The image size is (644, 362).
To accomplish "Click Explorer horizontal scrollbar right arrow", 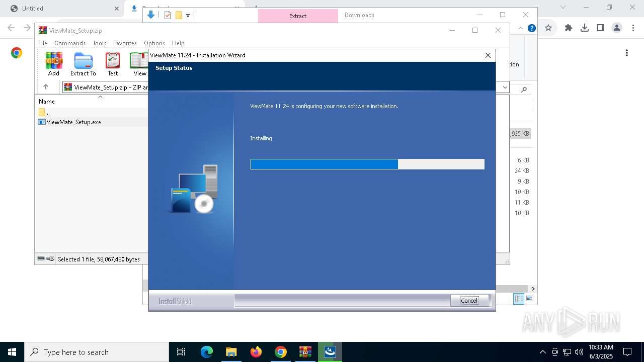I will coord(533,289).
